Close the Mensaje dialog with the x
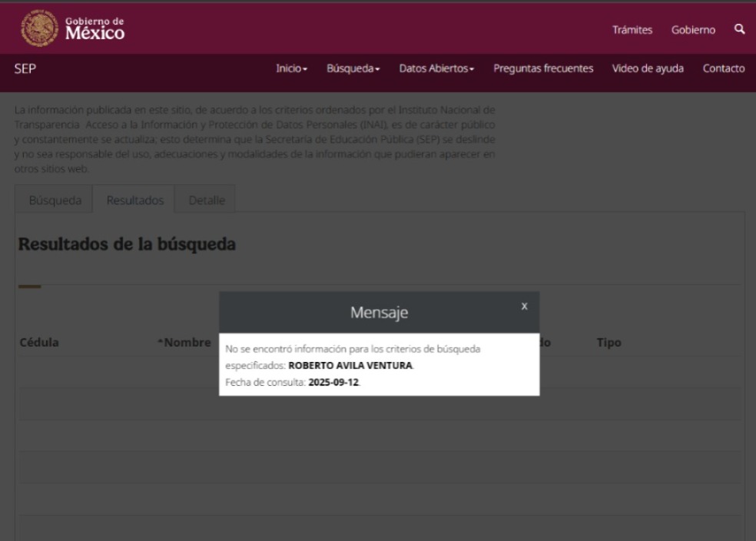Screen dimensions: 756x541 [524, 306]
